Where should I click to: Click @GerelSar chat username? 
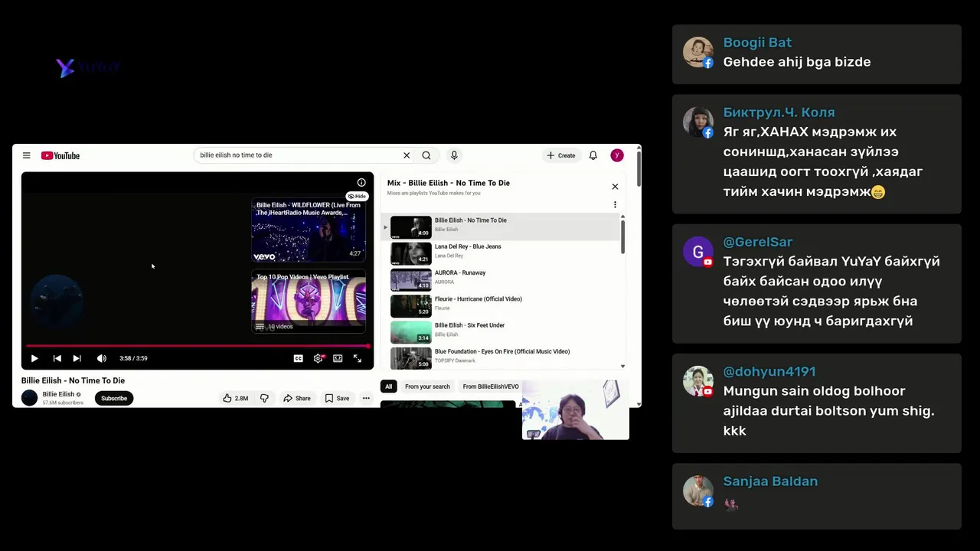pos(758,242)
